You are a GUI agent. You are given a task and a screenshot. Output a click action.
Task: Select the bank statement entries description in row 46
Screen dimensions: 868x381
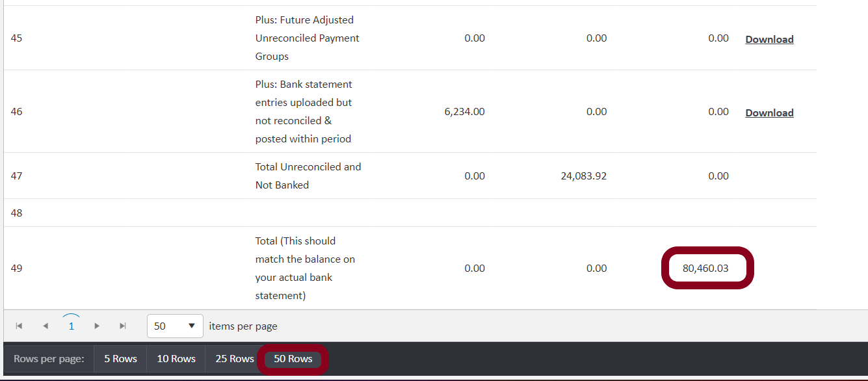[x=304, y=112]
